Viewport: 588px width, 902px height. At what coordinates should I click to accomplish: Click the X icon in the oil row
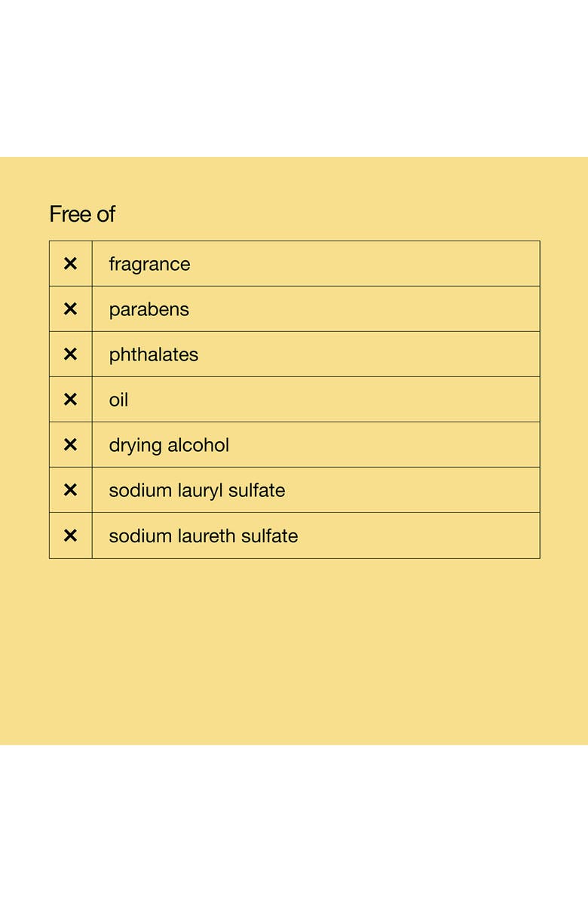pos(70,400)
